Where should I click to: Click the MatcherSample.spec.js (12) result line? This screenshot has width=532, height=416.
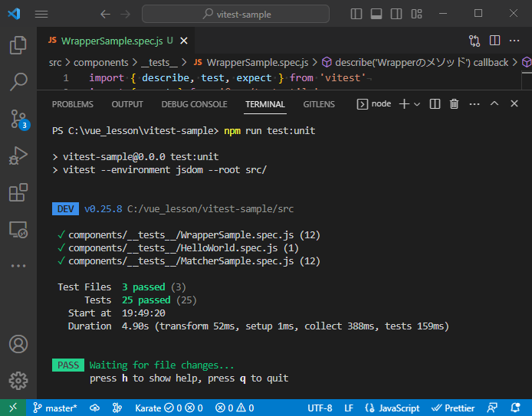(x=189, y=261)
